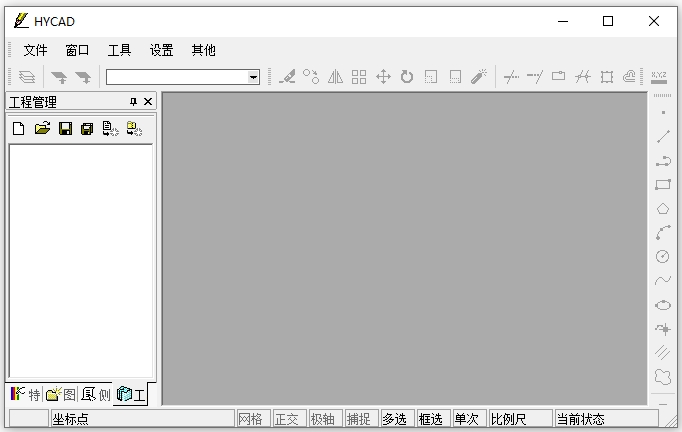Switch to the 特 properties tab
This screenshot has height=432, width=682.
coord(25,395)
